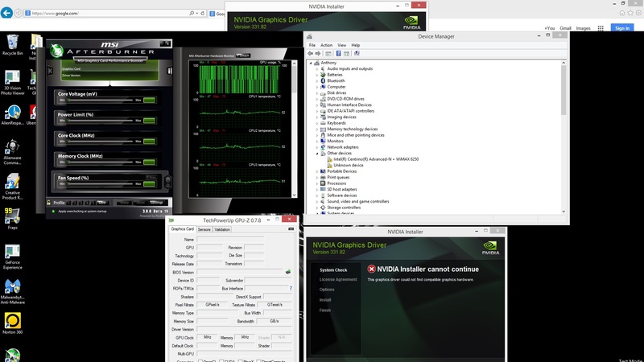Toggle the DirectCompute checkbox in GPU-Z

(x=258, y=360)
